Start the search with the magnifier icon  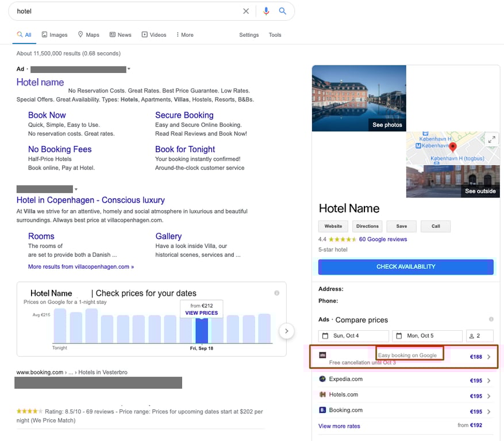coord(282,11)
